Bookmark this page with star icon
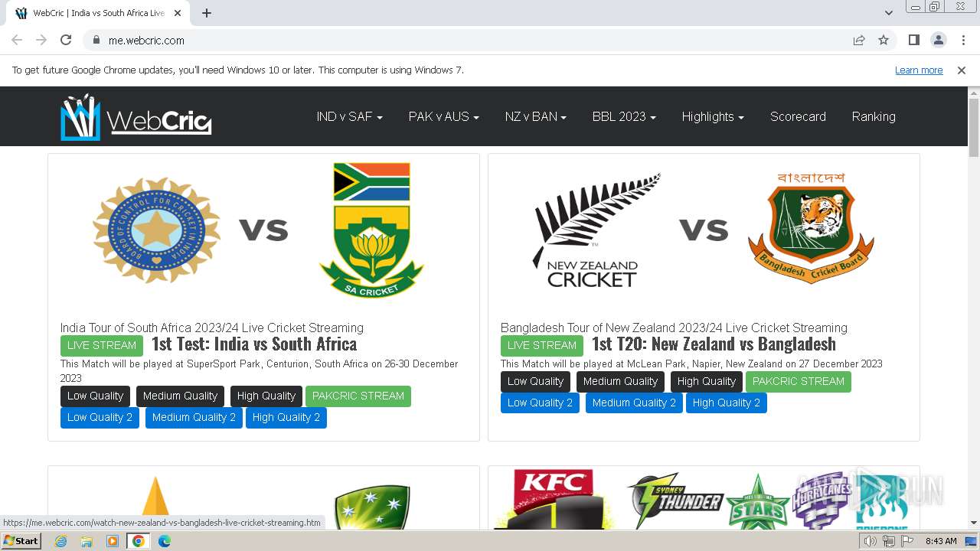This screenshot has width=980, height=551. (x=884, y=41)
